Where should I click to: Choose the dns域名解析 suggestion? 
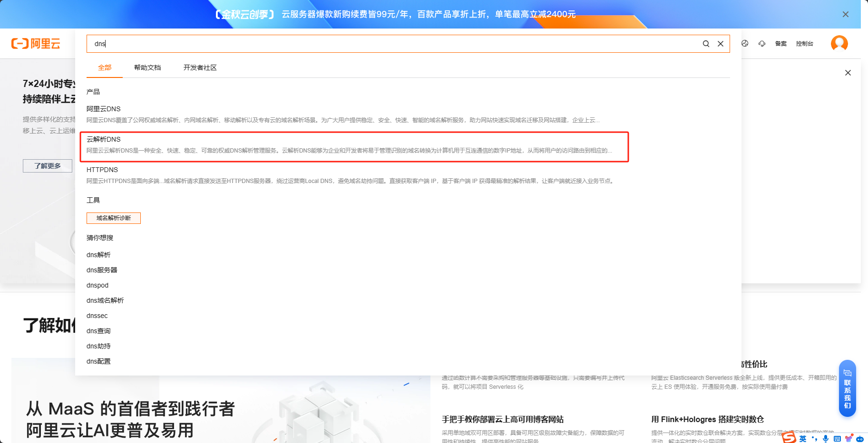105,300
